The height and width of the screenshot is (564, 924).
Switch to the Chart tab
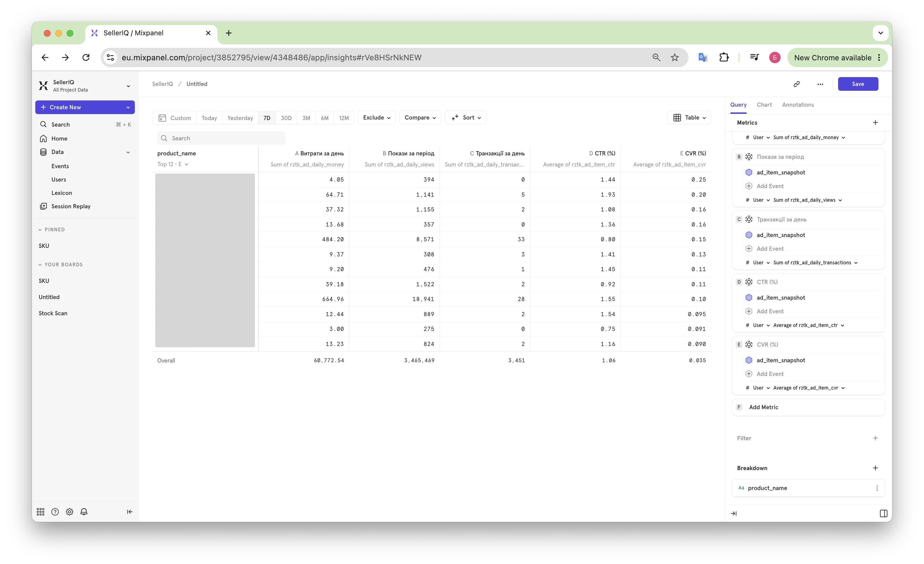(764, 105)
